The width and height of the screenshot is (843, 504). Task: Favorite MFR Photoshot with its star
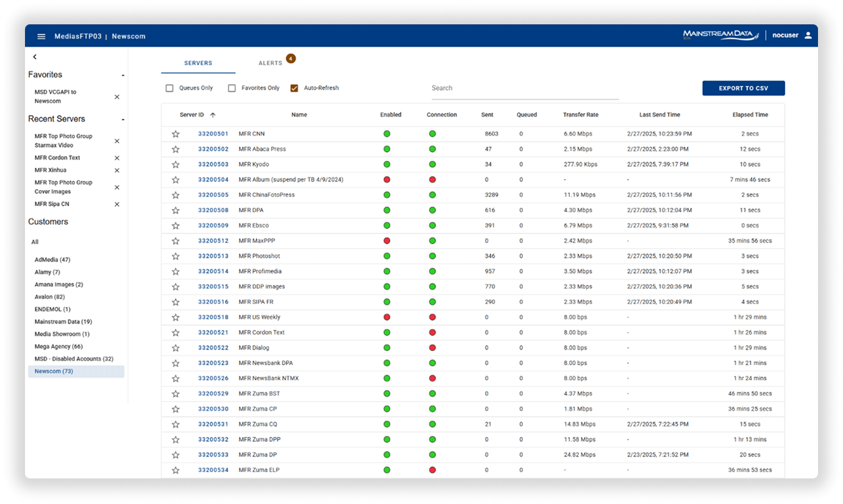[x=176, y=256]
